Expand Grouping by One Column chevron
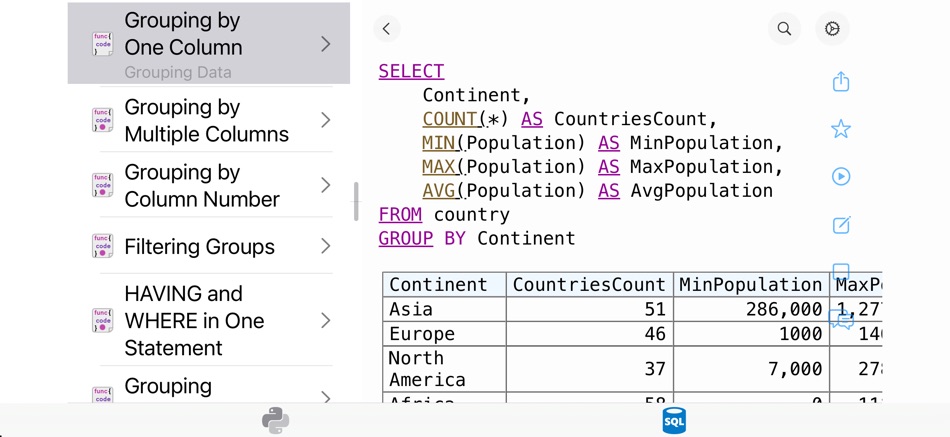 click(326, 44)
